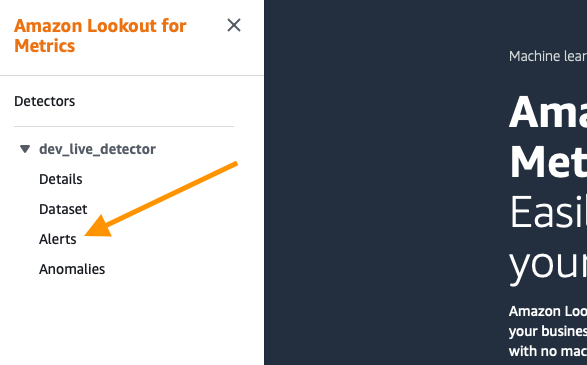Open the detector Details page
The width and height of the screenshot is (587, 365).
[x=61, y=179]
